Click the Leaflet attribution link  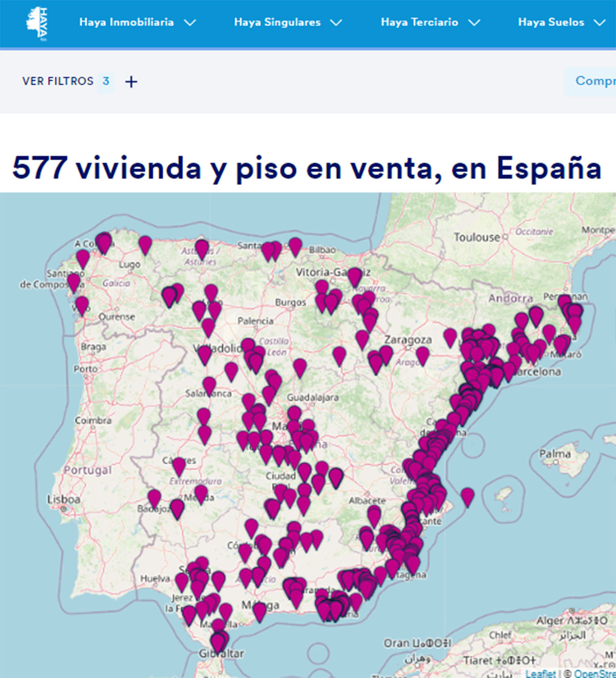click(x=540, y=673)
